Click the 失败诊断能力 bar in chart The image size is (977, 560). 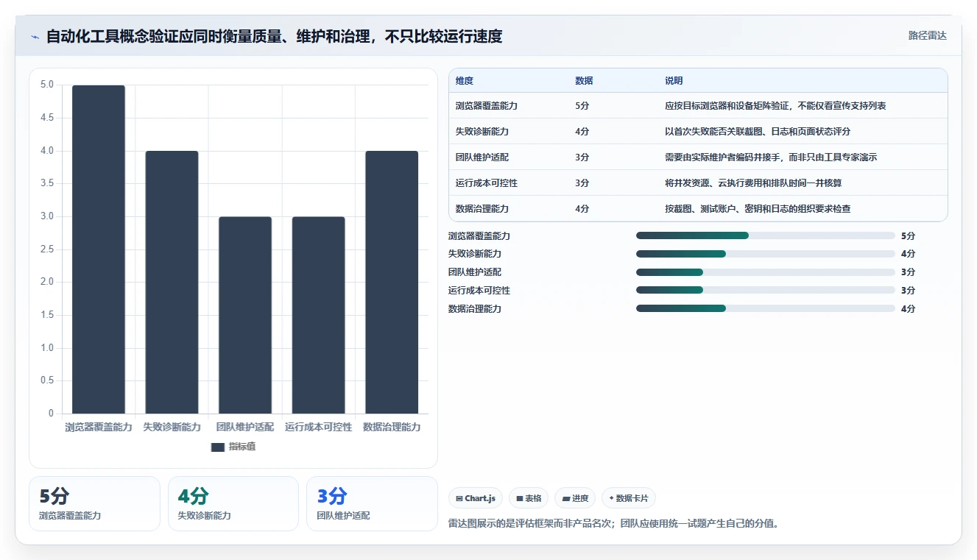[172, 283]
